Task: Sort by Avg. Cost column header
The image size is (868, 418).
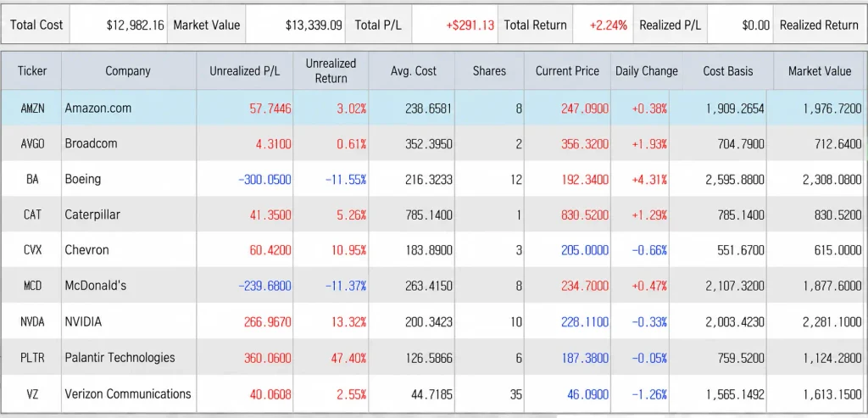Action: pos(412,71)
